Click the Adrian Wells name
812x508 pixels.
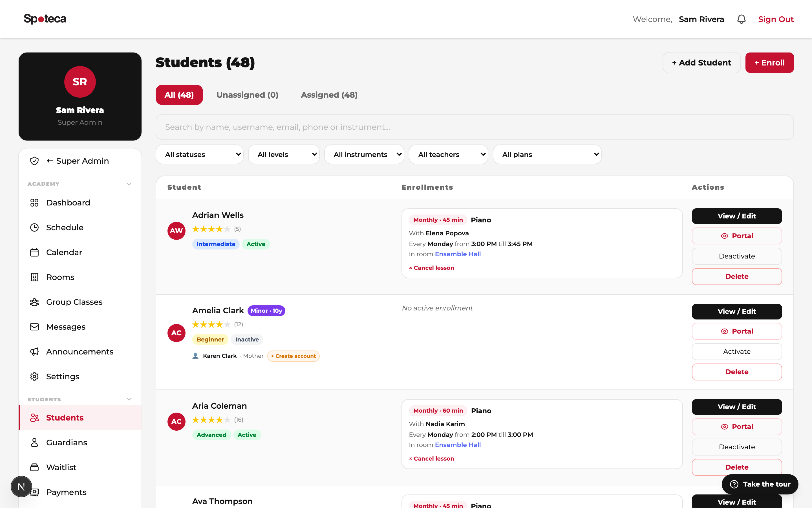218,215
